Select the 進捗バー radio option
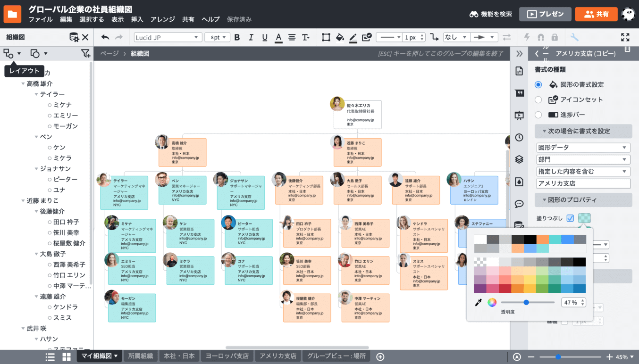 538,115
